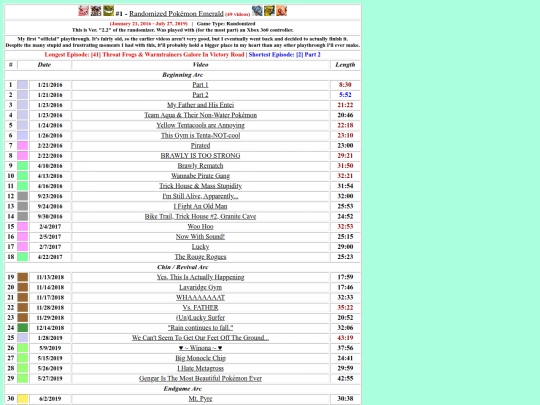Click the pink swatch in row 7

point(23,145)
